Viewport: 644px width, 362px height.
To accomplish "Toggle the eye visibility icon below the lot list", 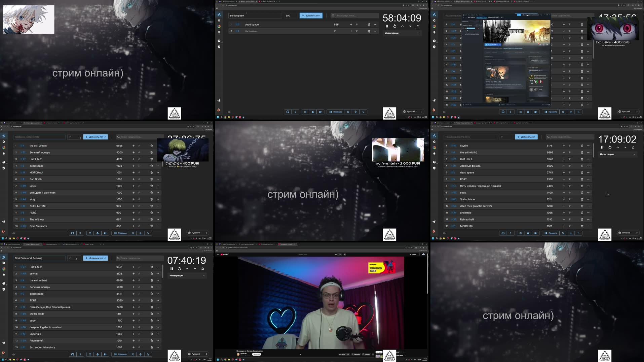I will 228,112.
